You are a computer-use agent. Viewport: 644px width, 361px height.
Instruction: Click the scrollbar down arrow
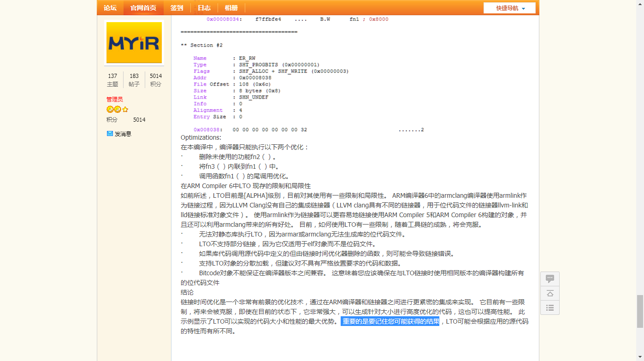click(x=640, y=357)
